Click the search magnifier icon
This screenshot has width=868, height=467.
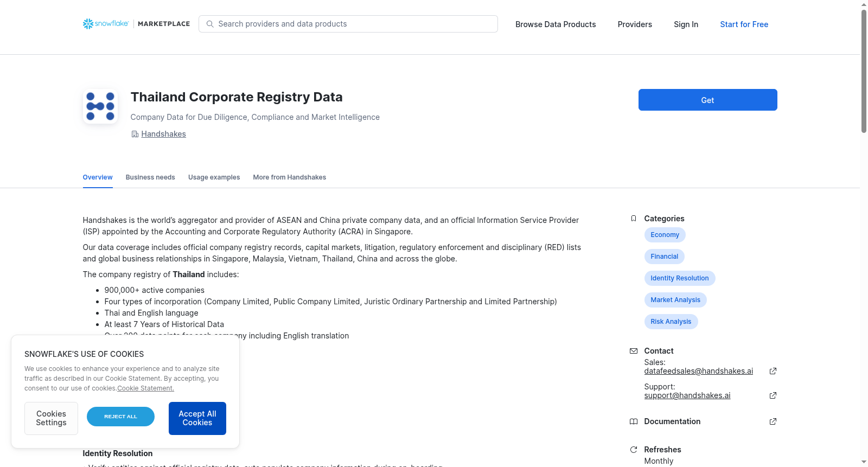(x=210, y=24)
